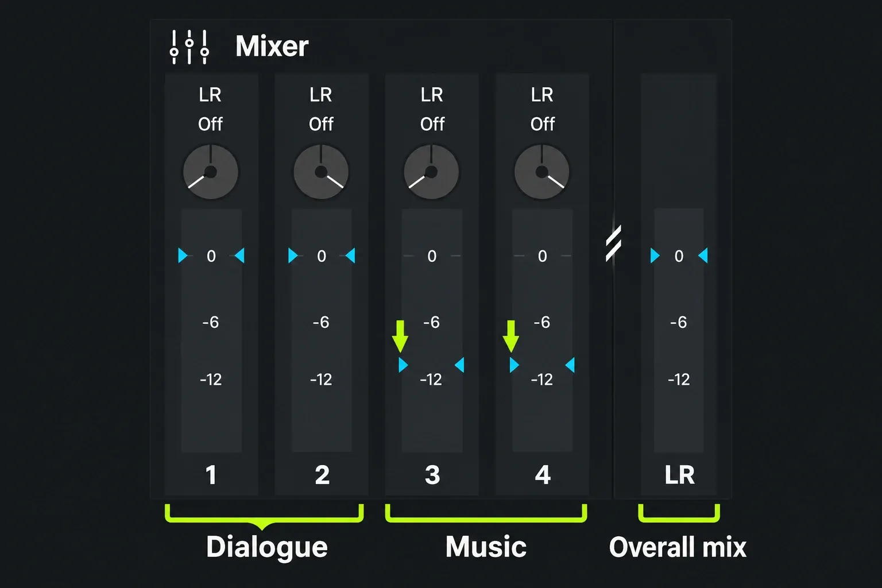This screenshot has height=588, width=882.
Task: Toggle the Off setting on channel 2
Action: tap(321, 124)
